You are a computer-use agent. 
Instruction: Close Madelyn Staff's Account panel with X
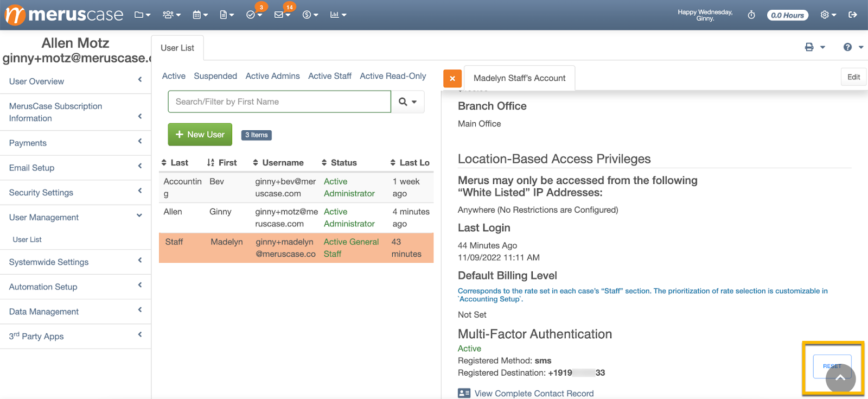[452, 78]
